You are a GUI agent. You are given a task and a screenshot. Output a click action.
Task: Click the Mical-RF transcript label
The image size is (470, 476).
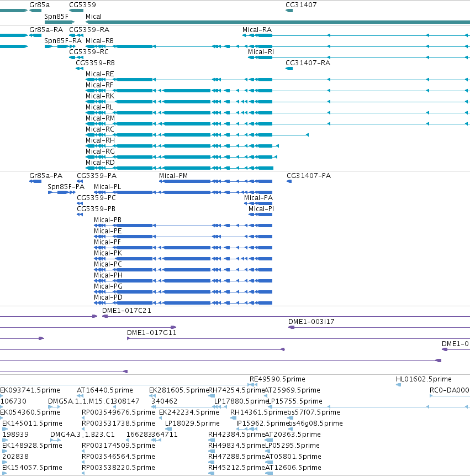click(99, 85)
